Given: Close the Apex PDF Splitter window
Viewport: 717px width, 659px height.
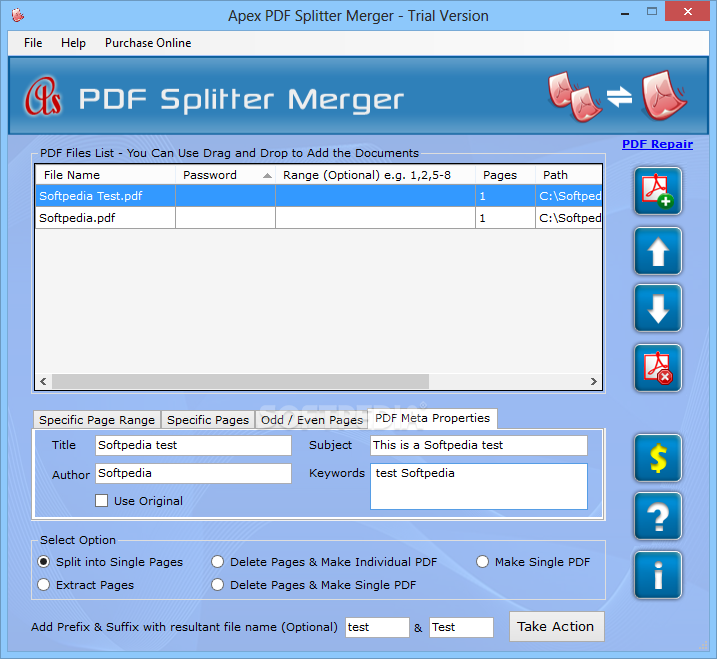Looking at the screenshot, I should (687, 11).
